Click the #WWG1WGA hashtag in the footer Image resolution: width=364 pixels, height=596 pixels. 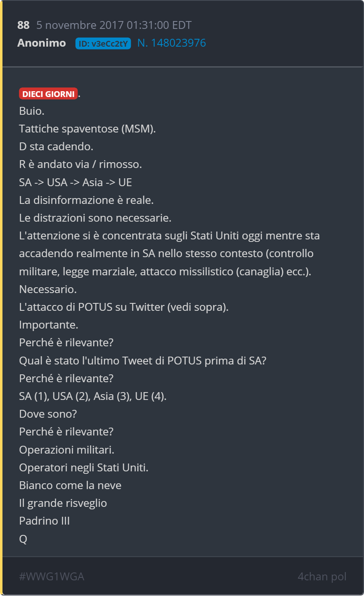[52, 577]
